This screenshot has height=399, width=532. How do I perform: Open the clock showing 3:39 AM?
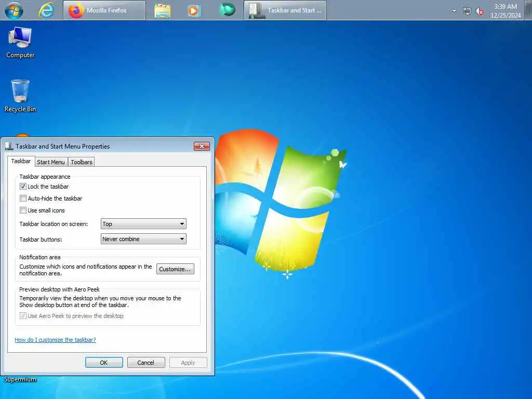coord(505,10)
